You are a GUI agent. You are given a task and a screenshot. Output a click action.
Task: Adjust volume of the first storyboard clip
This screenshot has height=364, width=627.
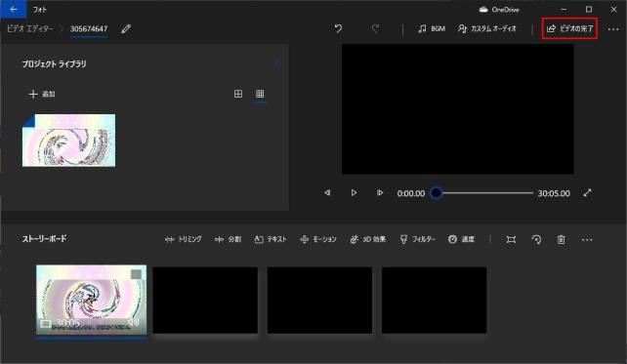click(133, 322)
